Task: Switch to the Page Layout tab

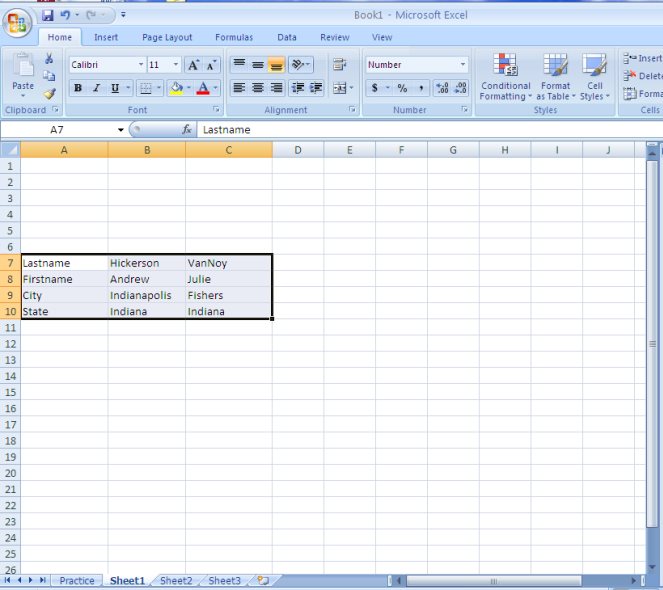Action: (167, 37)
